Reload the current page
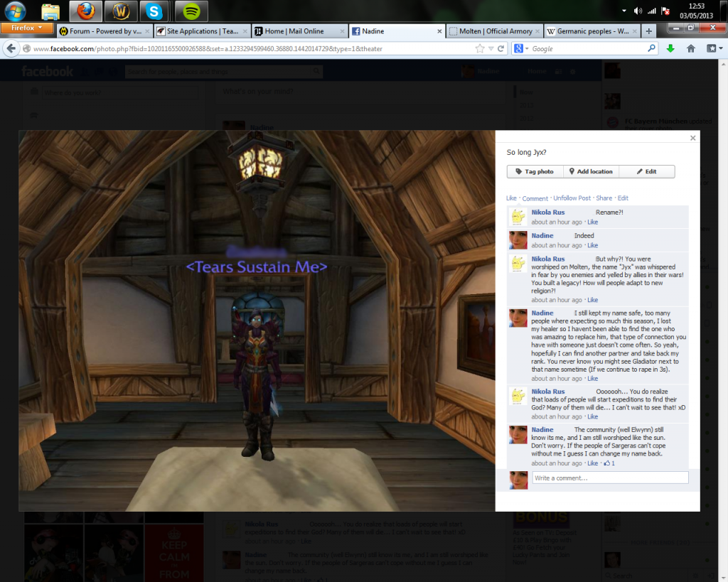The height and width of the screenshot is (582, 728). [500, 49]
